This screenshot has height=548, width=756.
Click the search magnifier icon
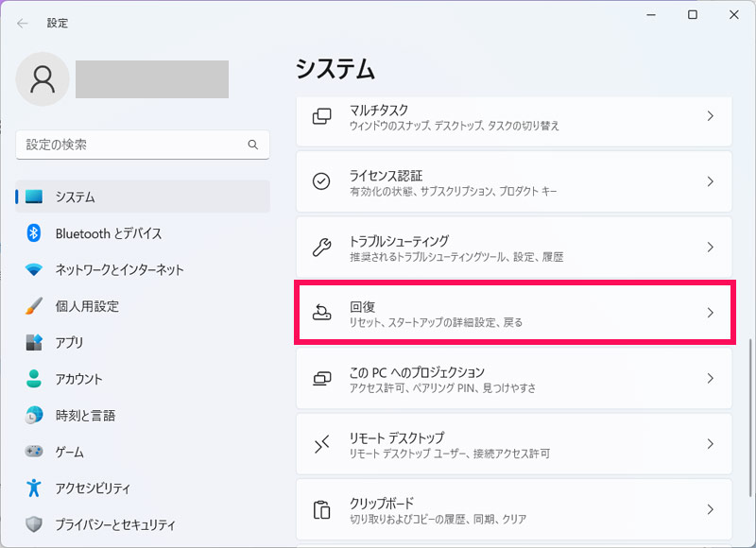tap(252, 145)
